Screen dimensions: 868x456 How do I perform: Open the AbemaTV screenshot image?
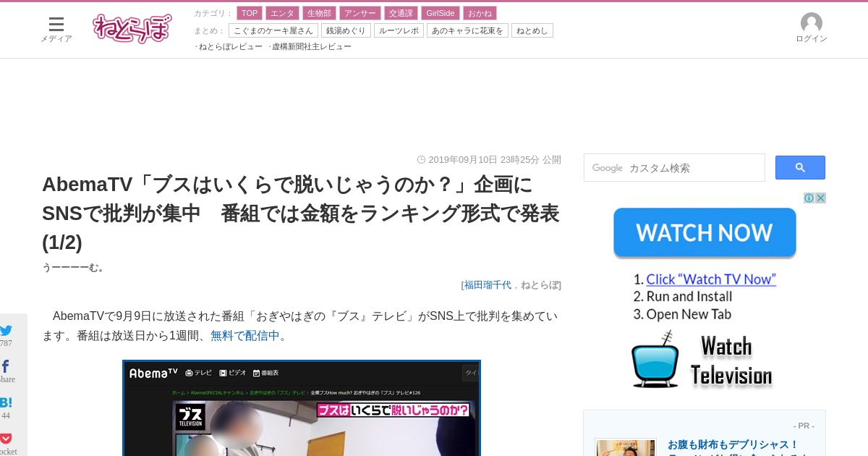(302, 408)
